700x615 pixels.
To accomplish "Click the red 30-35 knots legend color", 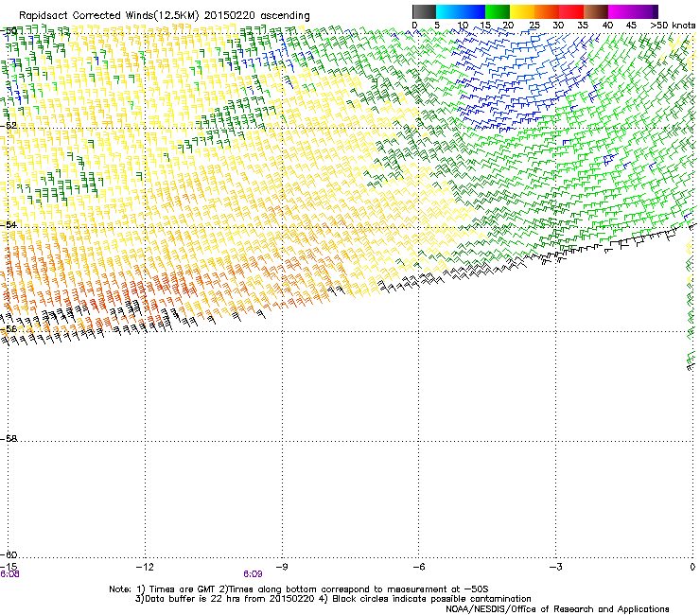I will point(571,11).
